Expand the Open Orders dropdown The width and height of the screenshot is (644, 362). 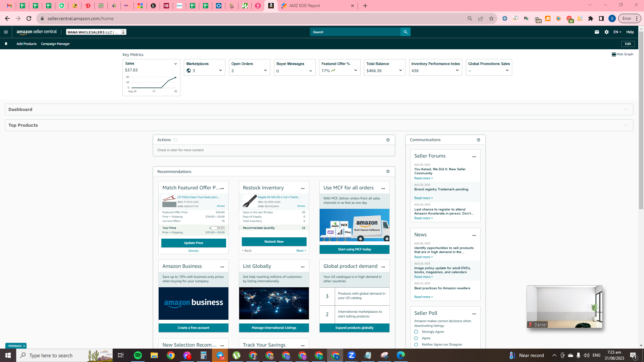[265, 70]
